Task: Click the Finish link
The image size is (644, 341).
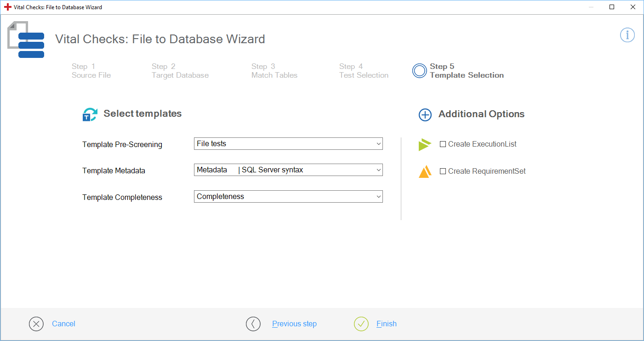Action: coord(386,324)
